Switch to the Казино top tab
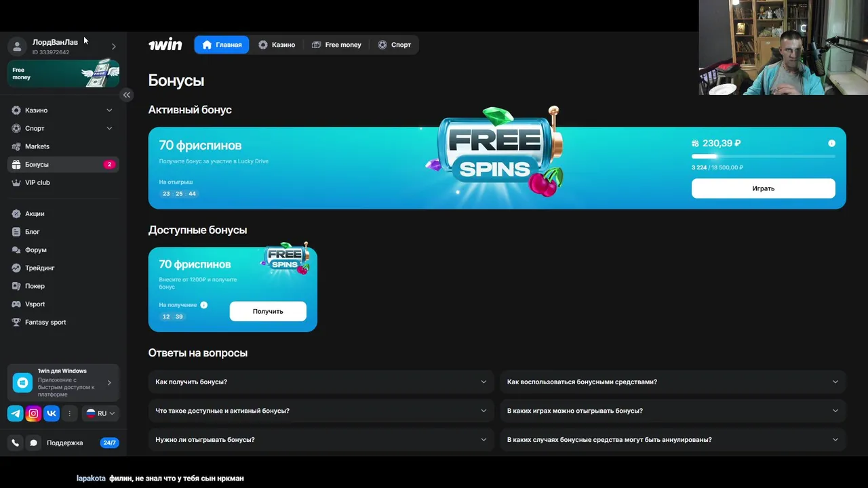 277,45
